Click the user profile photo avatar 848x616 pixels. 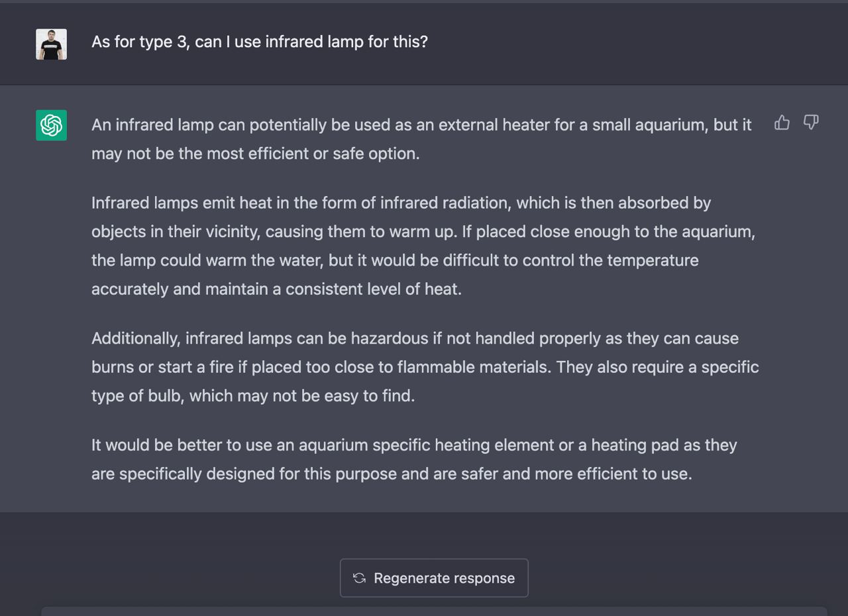pyautogui.click(x=51, y=44)
